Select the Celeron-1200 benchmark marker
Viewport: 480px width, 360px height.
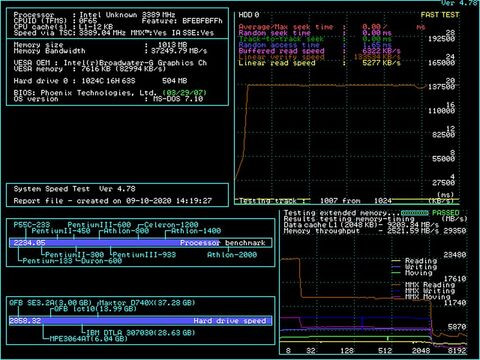(x=171, y=225)
